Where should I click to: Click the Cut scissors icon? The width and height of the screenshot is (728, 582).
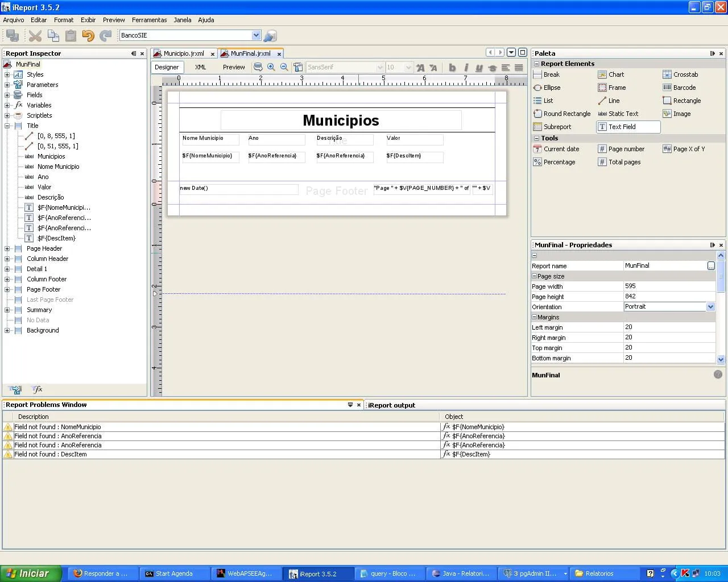click(35, 36)
